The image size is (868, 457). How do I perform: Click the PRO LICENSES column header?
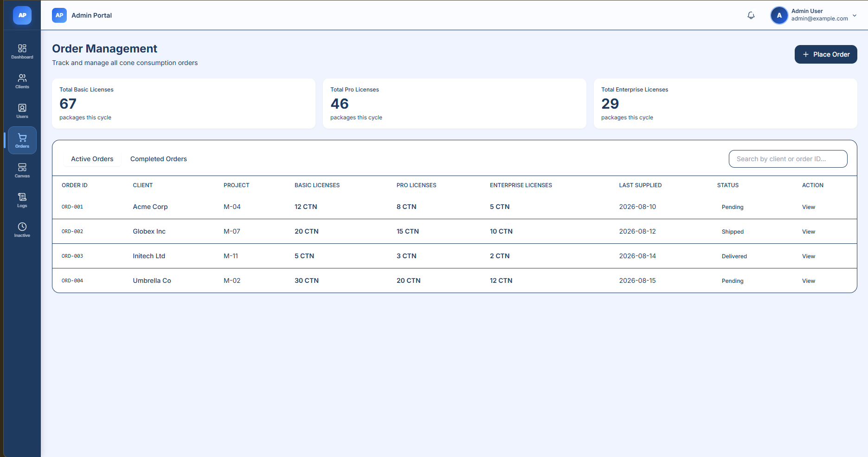(417, 185)
